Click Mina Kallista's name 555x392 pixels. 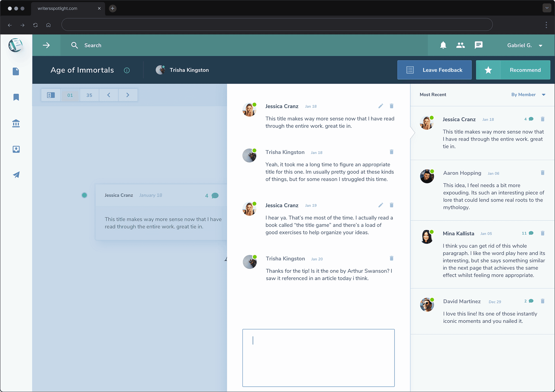(x=459, y=233)
